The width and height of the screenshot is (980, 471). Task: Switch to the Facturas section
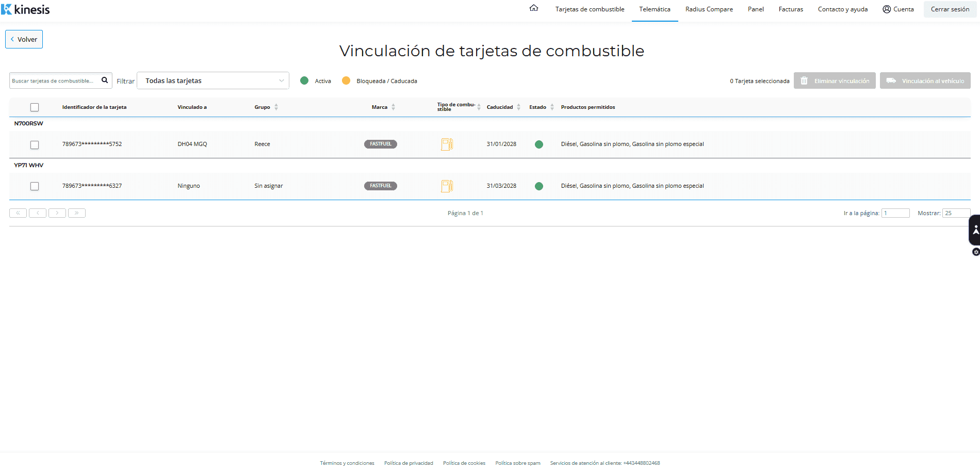click(791, 9)
